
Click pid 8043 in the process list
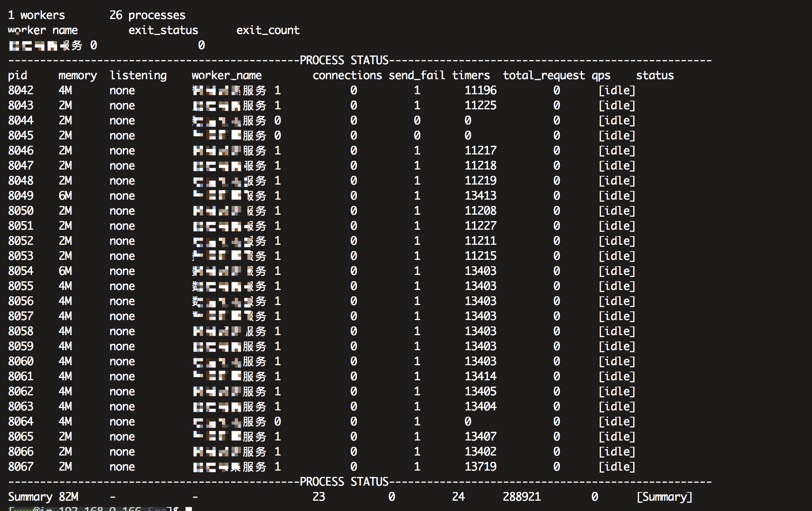[x=21, y=105]
